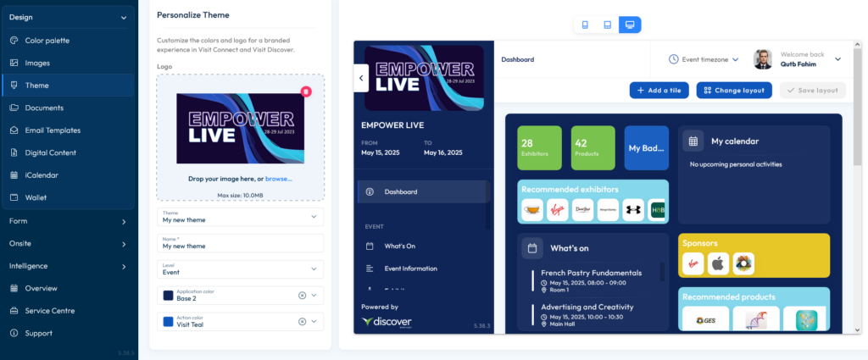Image resolution: width=868 pixels, height=360 pixels.
Task: Click the Overview calendar icon
Action: pos(14,288)
